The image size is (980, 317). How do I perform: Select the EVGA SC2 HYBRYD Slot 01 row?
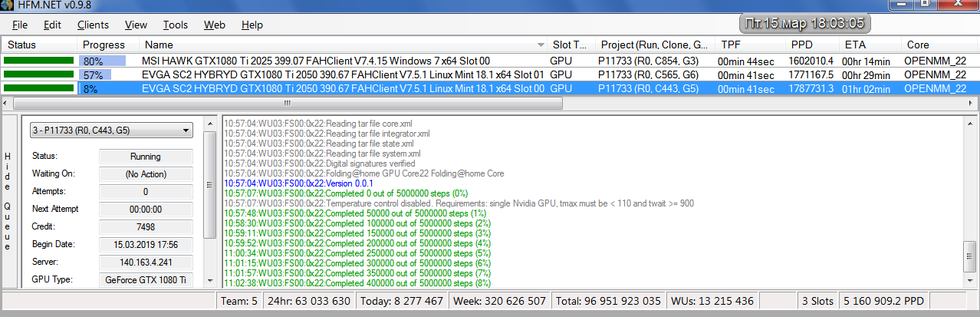point(490,74)
